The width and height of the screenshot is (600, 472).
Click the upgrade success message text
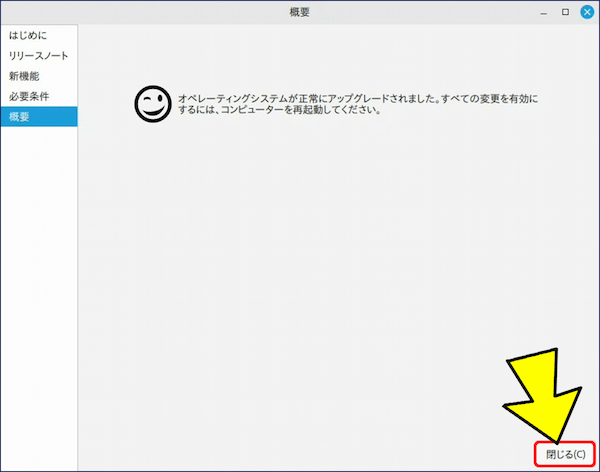pos(358,104)
